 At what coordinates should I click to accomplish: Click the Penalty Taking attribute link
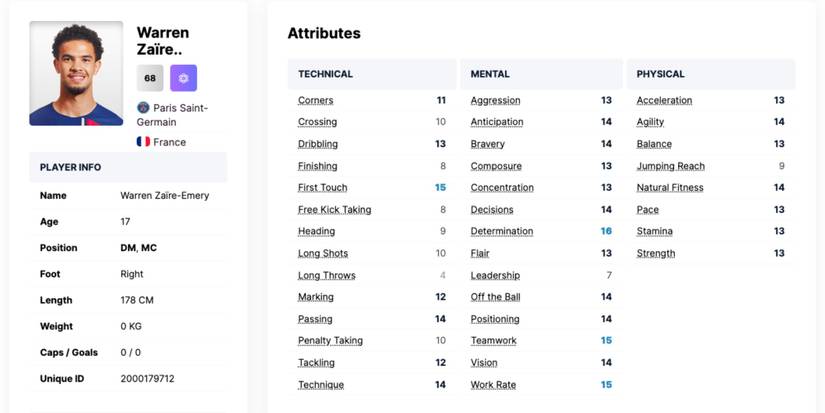[330, 341]
